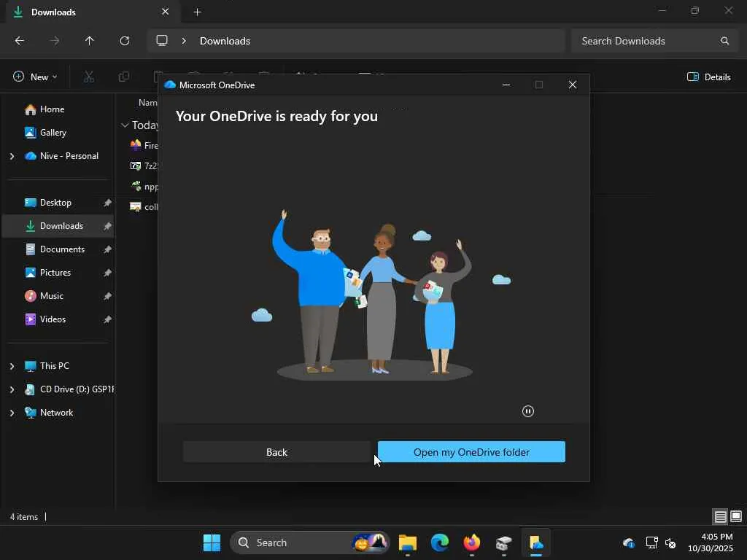Switch to details list view
Screen dimensions: 747x560
tap(720, 517)
